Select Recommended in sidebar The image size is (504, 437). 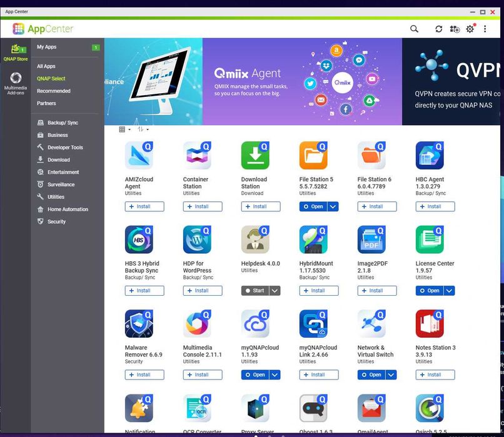coord(53,91)
